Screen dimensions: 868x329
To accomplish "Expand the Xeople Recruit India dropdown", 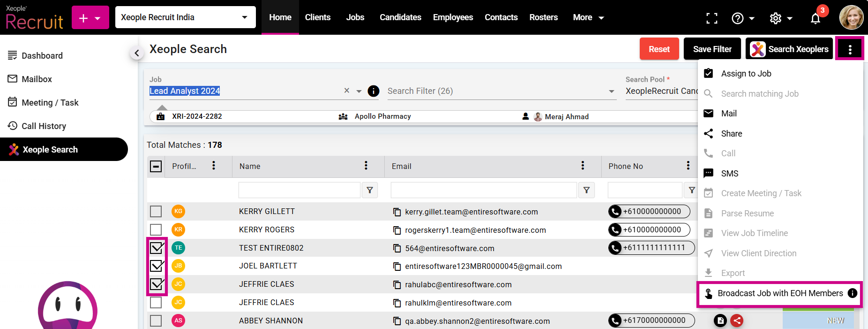I will point(244,17).
